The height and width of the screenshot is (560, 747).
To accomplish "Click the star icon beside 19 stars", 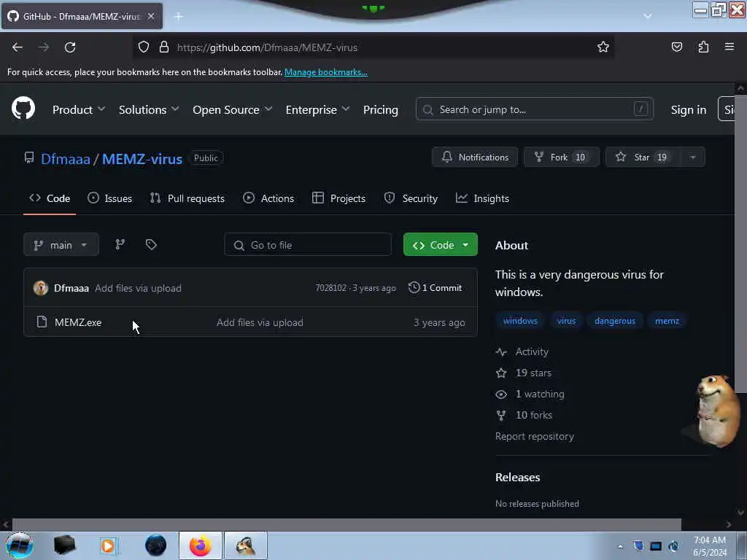I will tap(501, 373).
